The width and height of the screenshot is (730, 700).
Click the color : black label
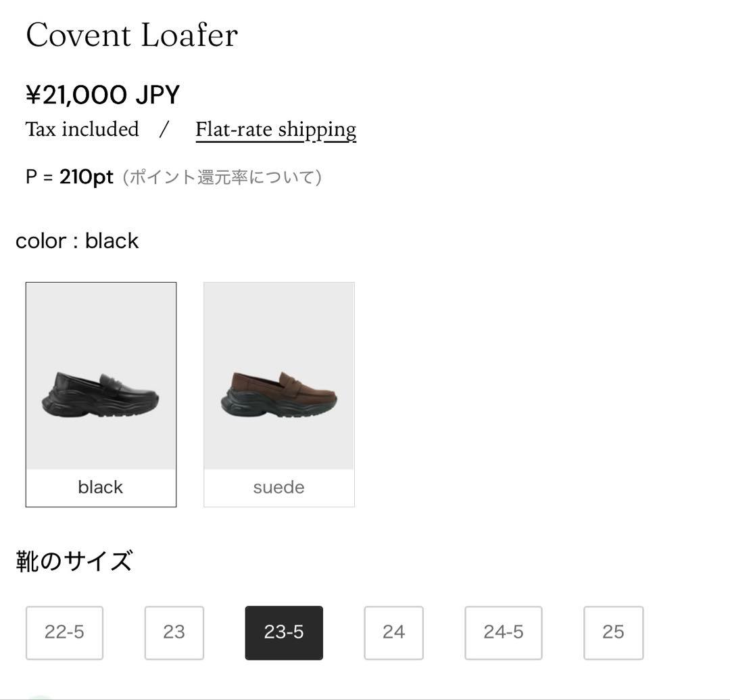coord(76,240)
